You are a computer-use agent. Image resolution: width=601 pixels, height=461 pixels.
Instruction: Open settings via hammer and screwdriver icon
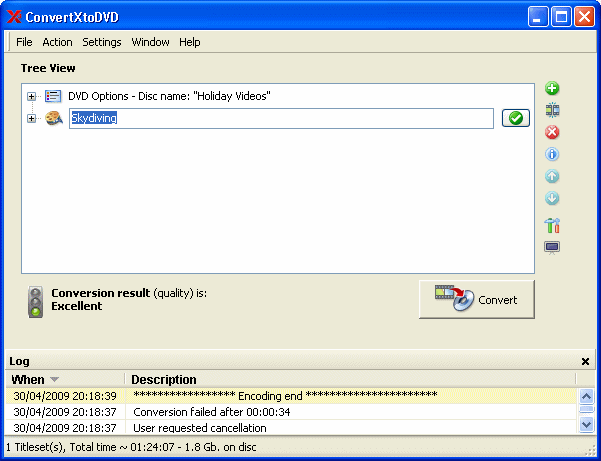click(552, 225)
